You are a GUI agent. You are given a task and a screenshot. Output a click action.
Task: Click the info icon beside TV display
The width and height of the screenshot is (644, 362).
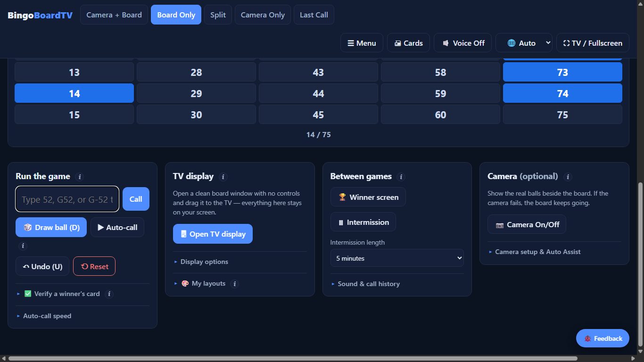(223, 177)
